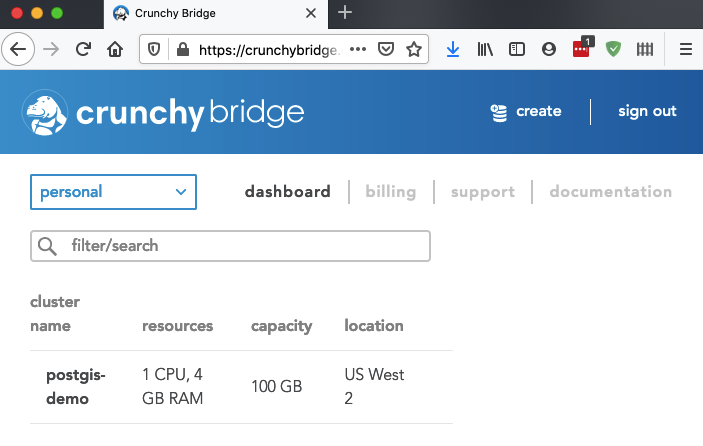Open the documentation tab
The image size is (703, 446).
pyautogui.click(x=611, y=192)
